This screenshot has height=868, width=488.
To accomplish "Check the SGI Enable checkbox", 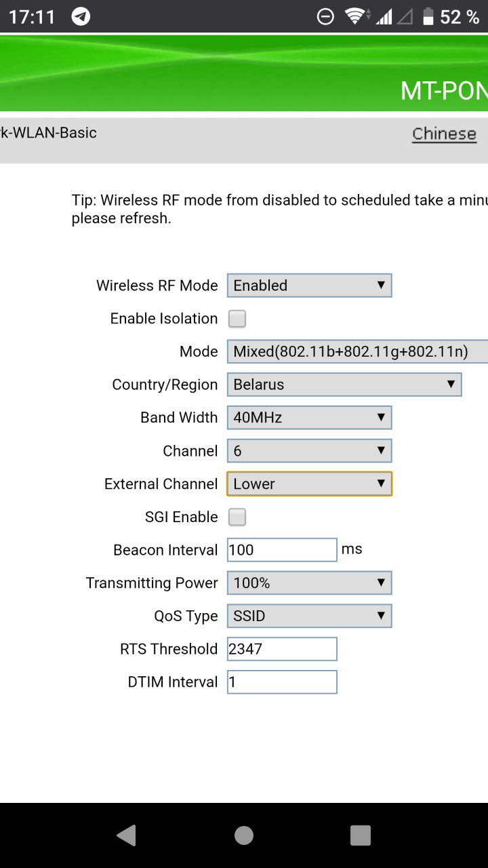I will [x=237, y=517].
